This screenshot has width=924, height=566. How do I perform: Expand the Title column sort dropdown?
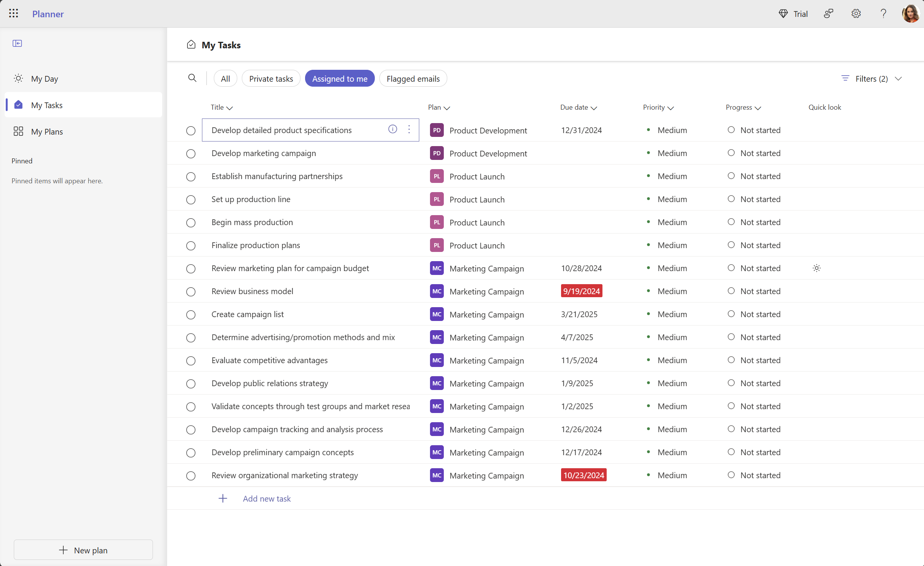[x=230, y=108]
